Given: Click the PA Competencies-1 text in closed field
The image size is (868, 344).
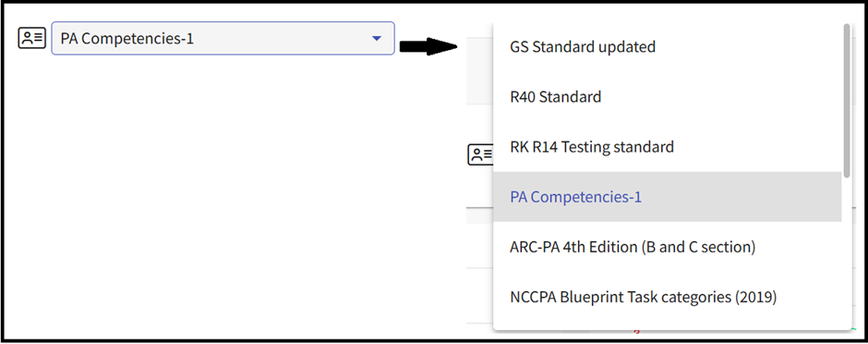Looking at the screenshot, I should (127, 39).
